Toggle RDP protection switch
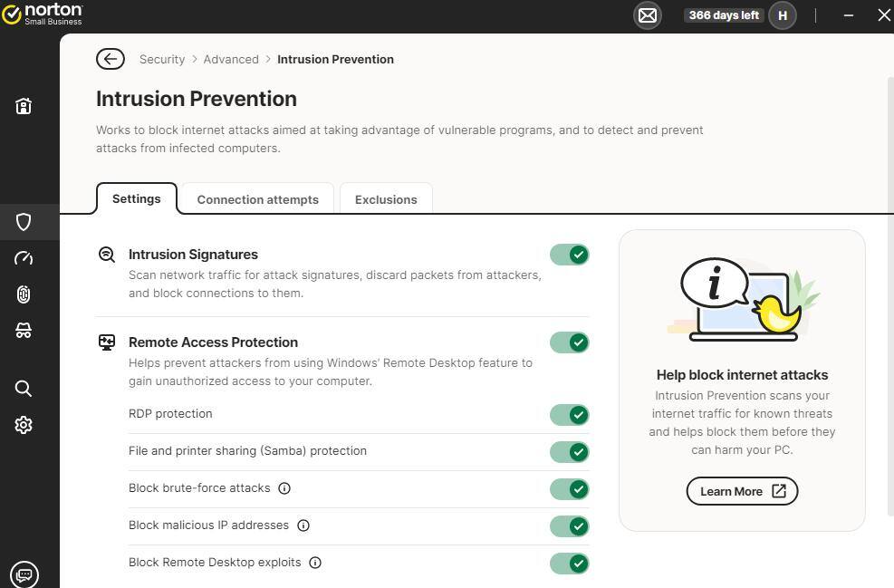The height and width of the screenshot is (588, 894). [x=569, y=415]
